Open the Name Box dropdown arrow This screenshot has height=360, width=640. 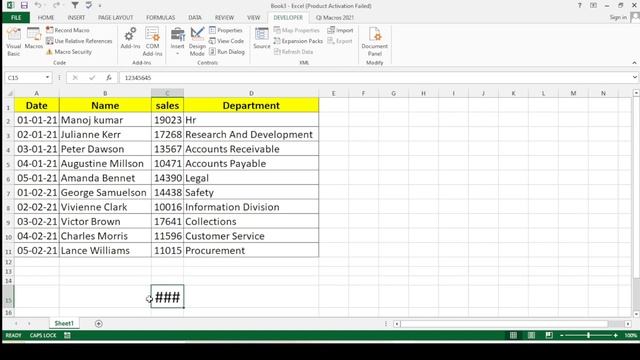(47, 78)
